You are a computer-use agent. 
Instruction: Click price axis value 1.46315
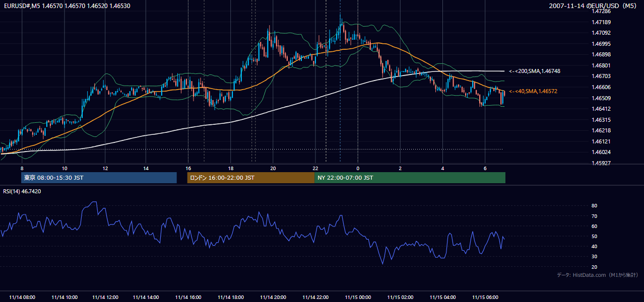[x=601, y=120]
